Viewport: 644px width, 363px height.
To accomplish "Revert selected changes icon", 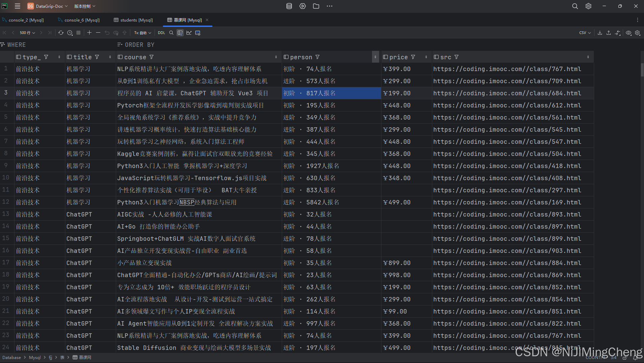I will click(107, 33).
